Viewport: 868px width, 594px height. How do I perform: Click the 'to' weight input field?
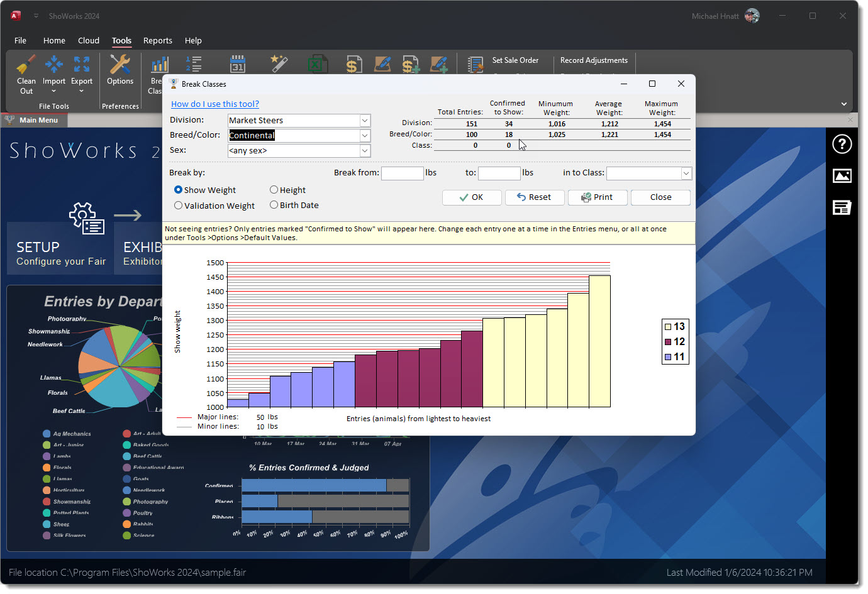[499, 173]
